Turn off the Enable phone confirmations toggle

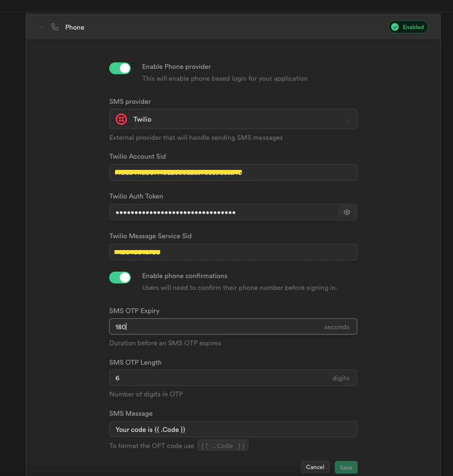tap(119, 278)
